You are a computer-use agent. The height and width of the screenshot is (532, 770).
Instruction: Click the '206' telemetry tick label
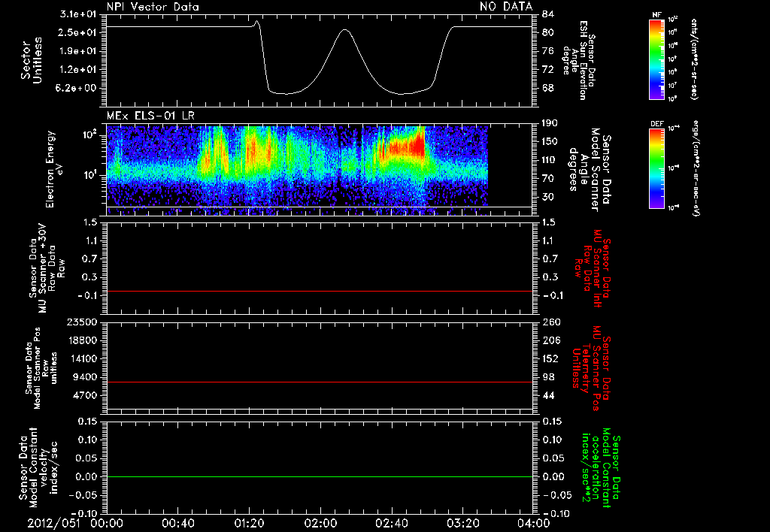pyautogui.click(x=551, y=340)
